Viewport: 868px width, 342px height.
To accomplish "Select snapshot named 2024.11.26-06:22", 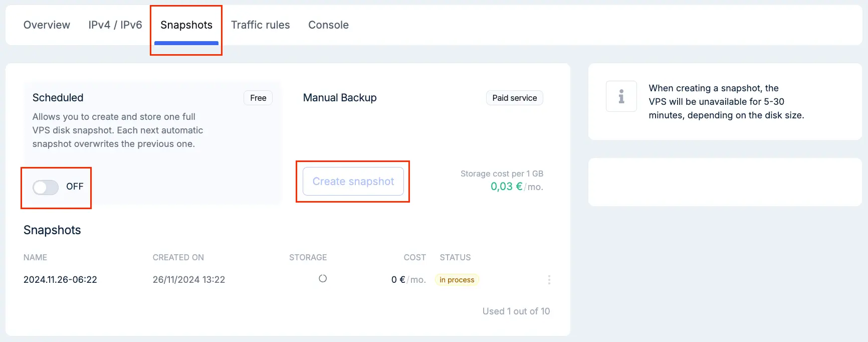I will click(60, 280).
